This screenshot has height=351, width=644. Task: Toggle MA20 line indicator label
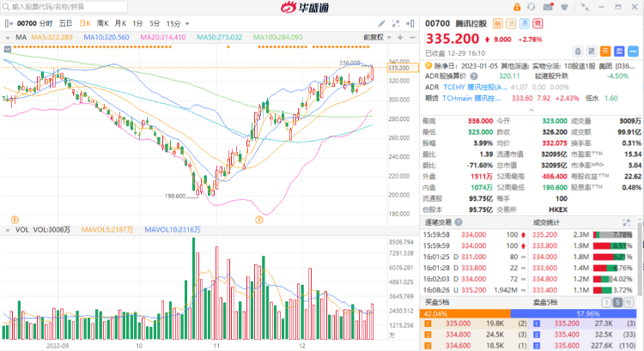pyautogui.click(x=163, y=38)
